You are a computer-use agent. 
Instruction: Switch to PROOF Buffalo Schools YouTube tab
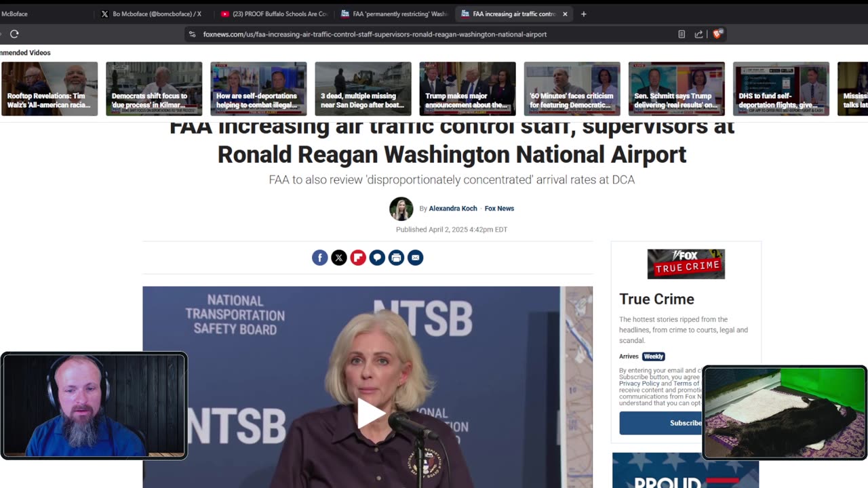click(274, 14)
